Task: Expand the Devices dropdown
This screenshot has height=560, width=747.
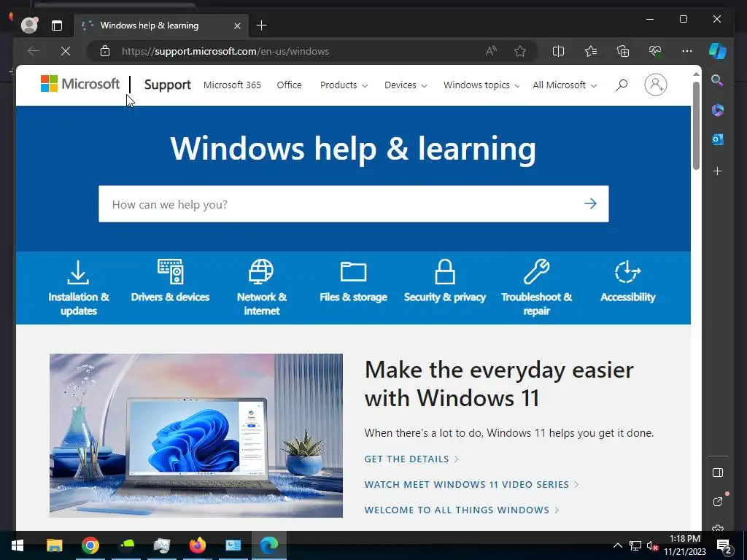Action: (x=406, y=85)
